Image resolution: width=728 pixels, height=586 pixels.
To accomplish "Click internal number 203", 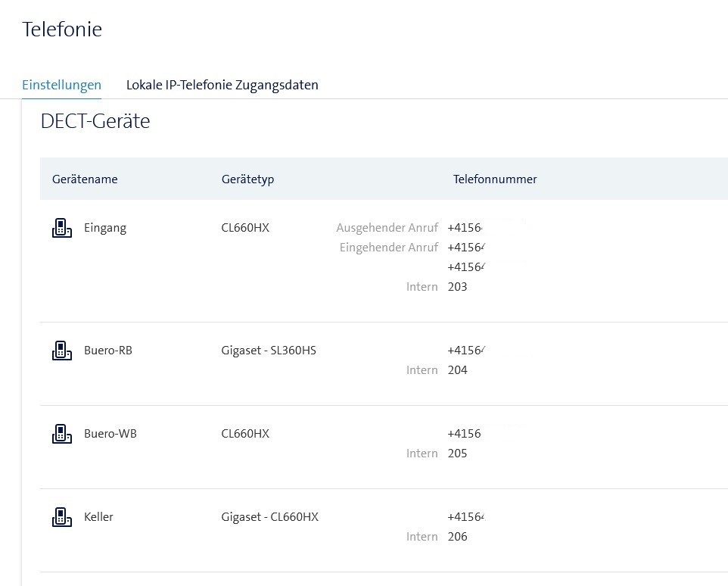I will [x=457, y=287].
